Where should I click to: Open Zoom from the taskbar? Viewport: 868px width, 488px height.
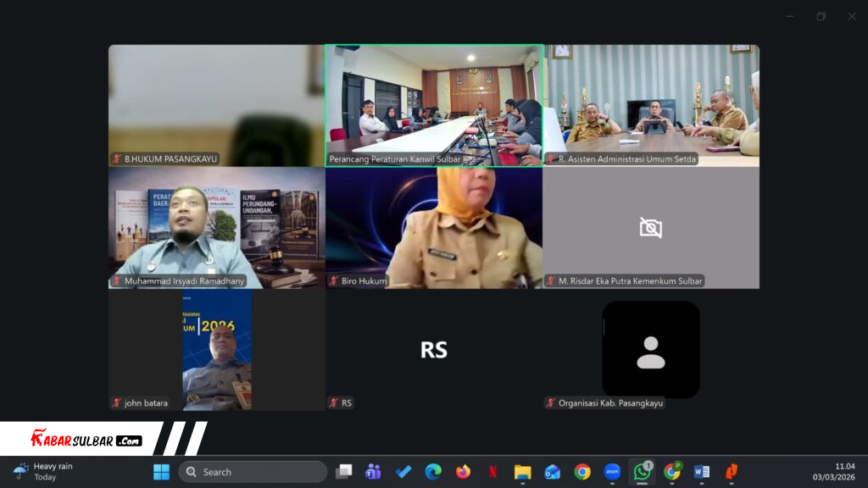click(612, 472)
